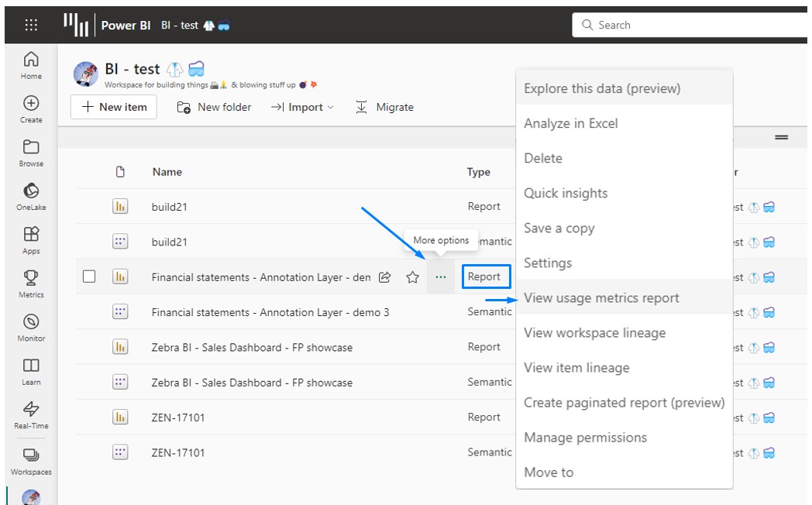Open More options ellipsis for Financial statements report
812x505 pixels.
pos(441,277)
